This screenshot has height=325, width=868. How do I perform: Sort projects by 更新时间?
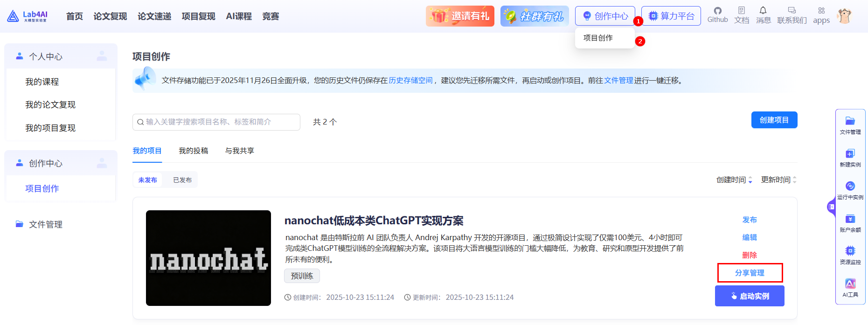coord(779,180)
